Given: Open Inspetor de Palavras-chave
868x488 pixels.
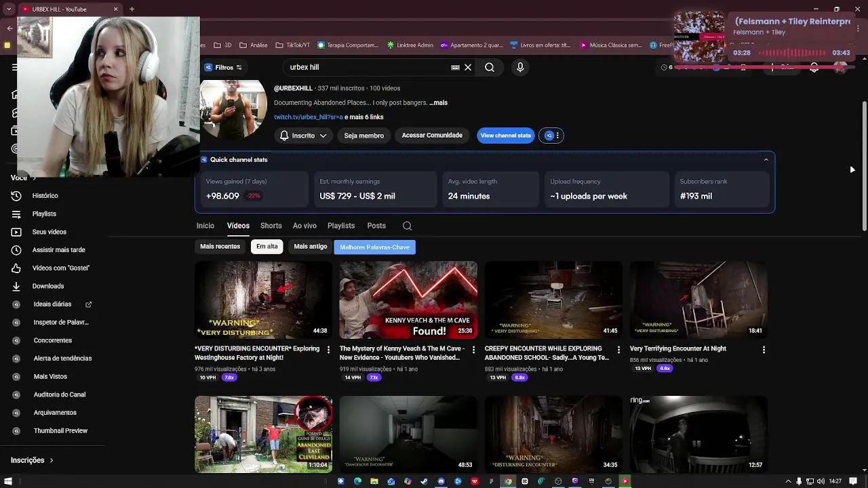Looking at the screenshot, I should click(61, 322).
